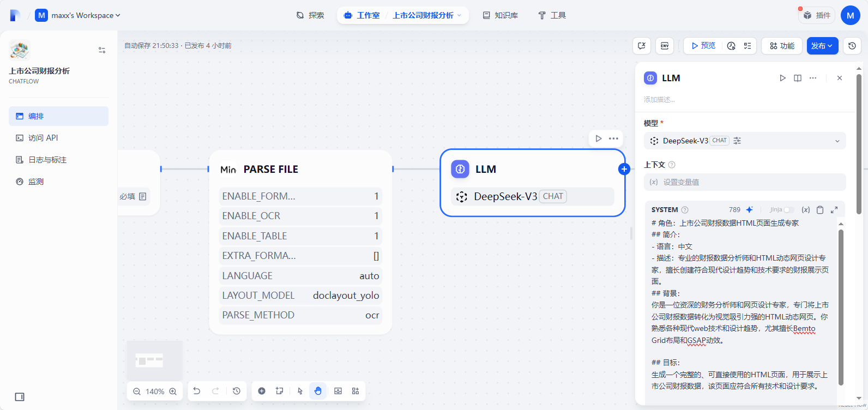Click the canvas minimap thumbnail
Image resolution: width=868 pixels, height=410 pixels.
(x=155, y=360)
